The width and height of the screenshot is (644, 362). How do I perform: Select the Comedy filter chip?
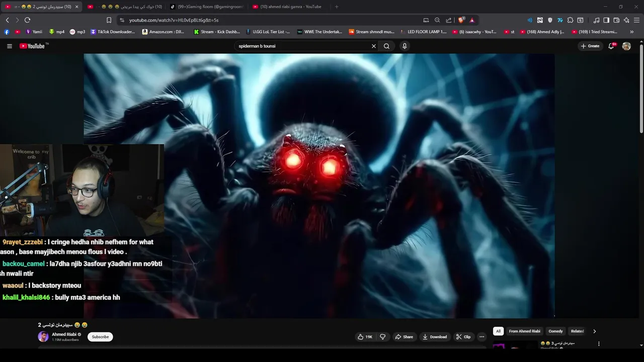[555, 331]
